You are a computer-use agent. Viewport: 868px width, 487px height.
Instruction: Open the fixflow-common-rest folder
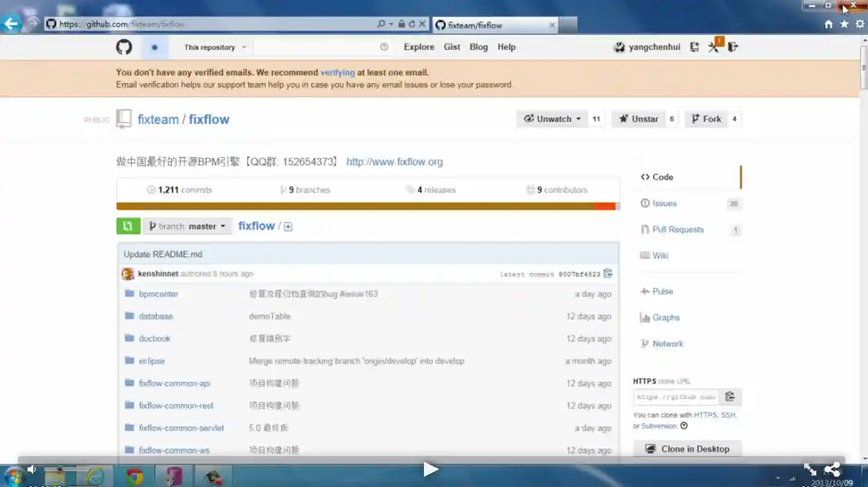pyautogui.click(x=176, y=406)
